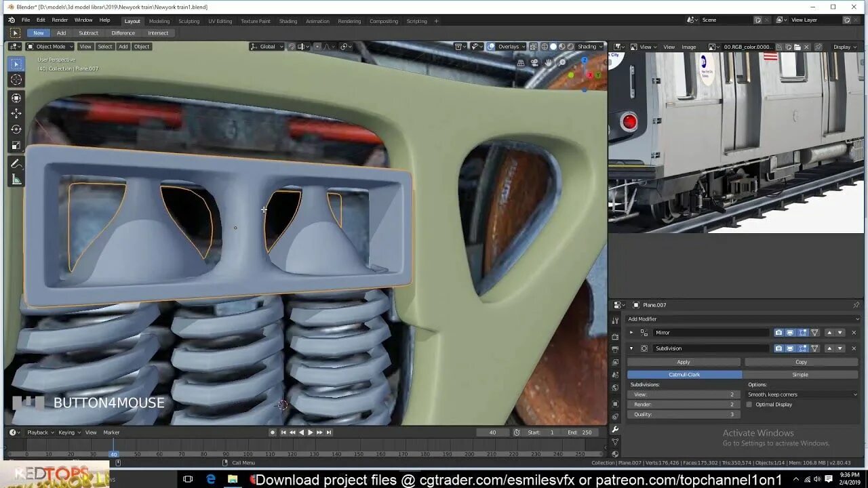Viewport: 868px width, 488px height.
Task: Toggle Mirror modifier render visibility camera icon
Action: pos(778,333)
